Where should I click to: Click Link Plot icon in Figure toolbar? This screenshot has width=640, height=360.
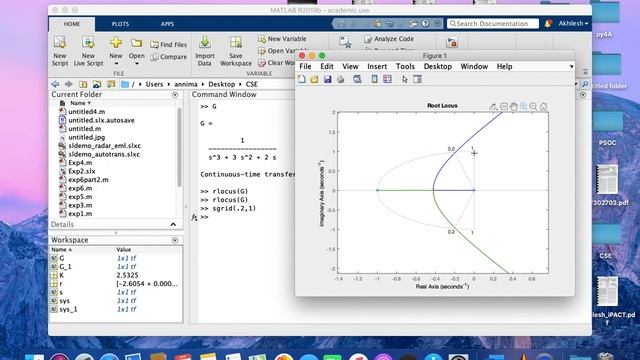[357, 79]
